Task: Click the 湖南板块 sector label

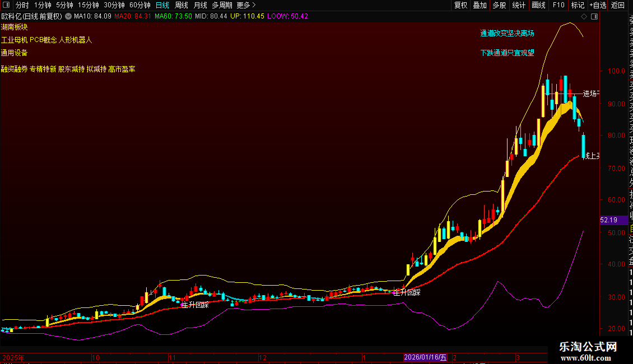Action: point(14,27)
